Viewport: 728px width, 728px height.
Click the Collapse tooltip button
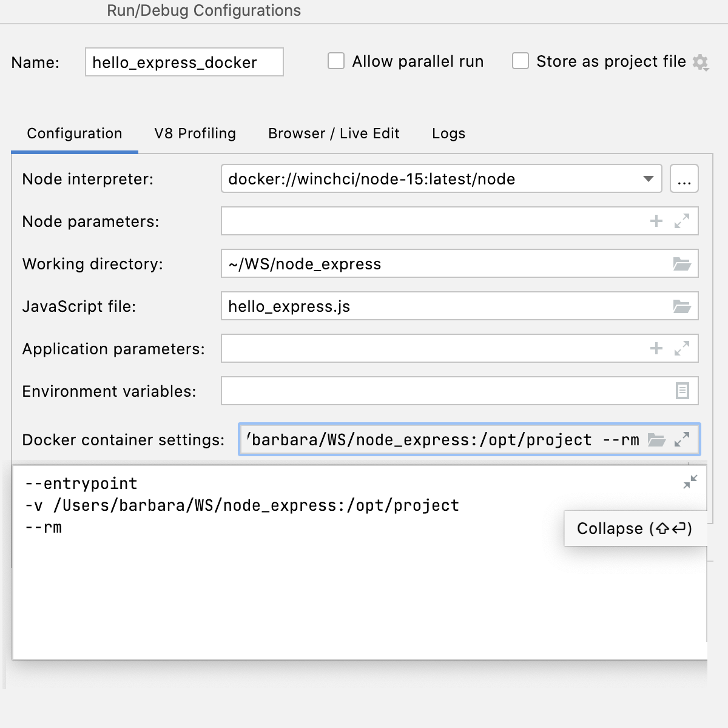(635, 528)
